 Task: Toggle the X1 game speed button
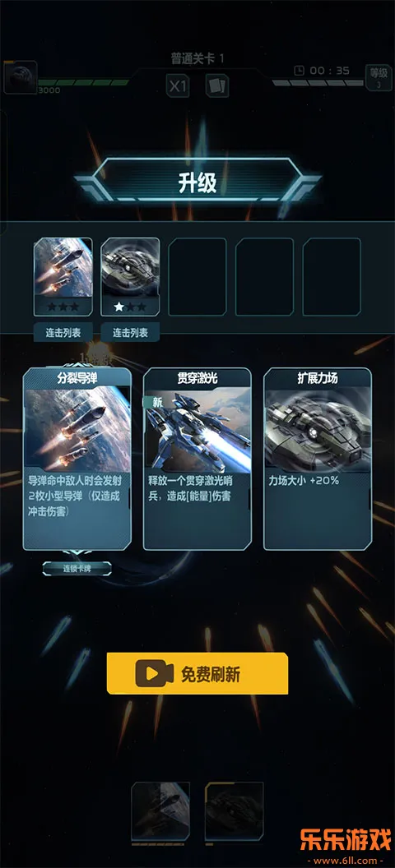pos(178,85)
